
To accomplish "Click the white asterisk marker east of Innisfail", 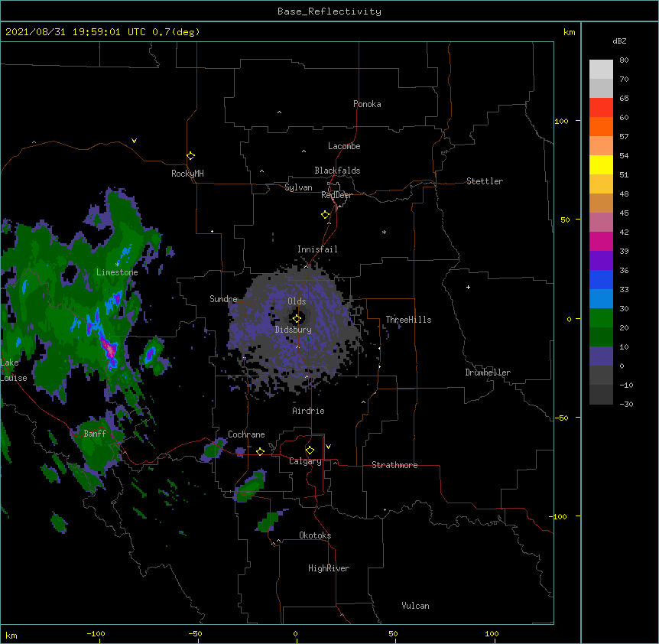I will 384,232.
